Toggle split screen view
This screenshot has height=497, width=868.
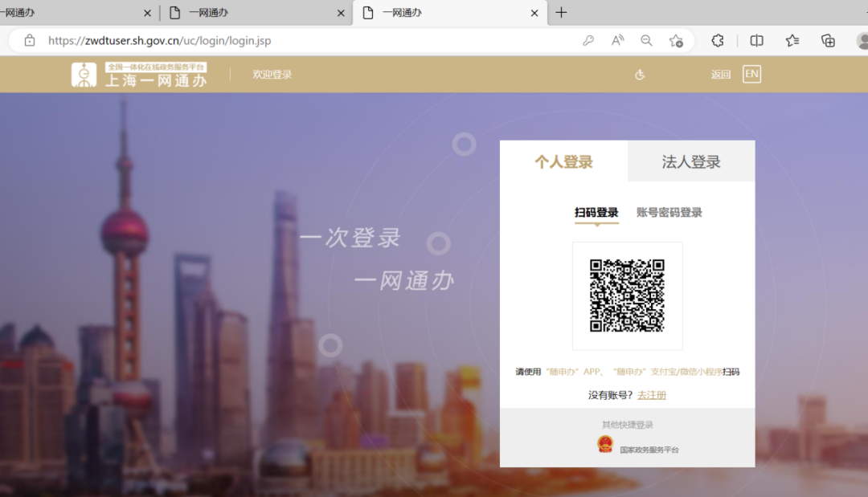pyautogui.click(x=756, y=40)
